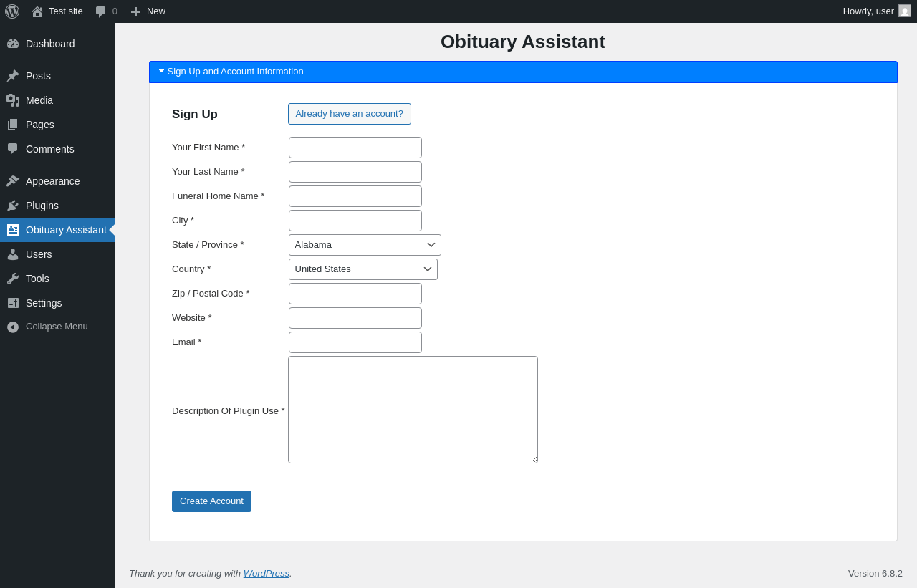Click the Posts pushpin icon
917x588 pixels.
coord(13,76)
